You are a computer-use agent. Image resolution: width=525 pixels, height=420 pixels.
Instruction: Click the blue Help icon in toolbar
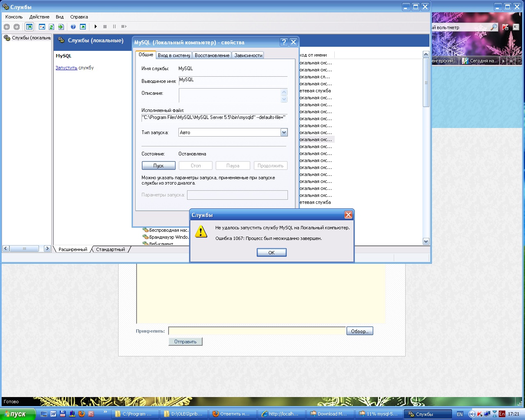coord(73,27)
